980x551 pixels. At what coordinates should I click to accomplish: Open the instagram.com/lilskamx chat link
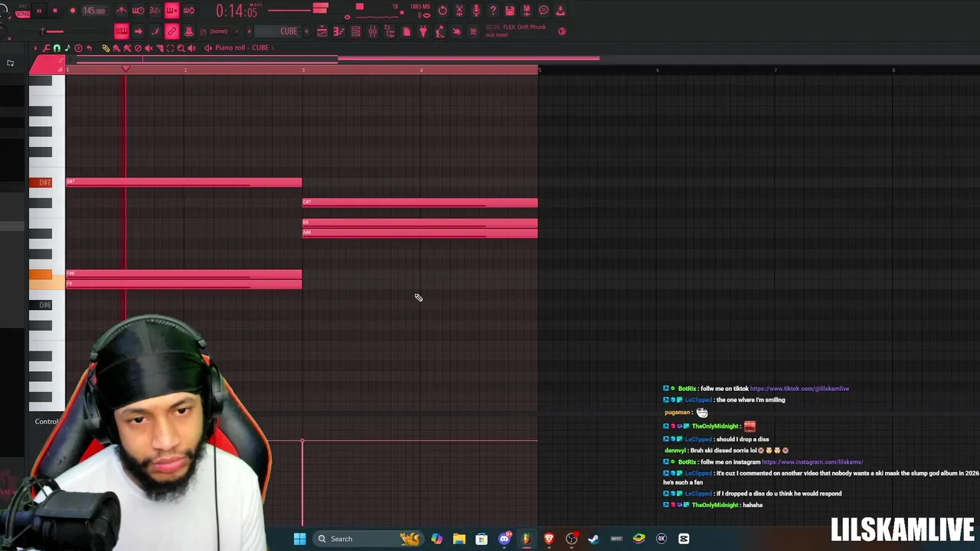pos(812,462)
